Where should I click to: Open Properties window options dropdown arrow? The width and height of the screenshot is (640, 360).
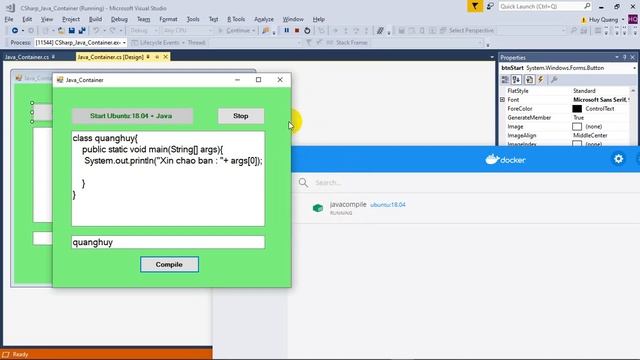pos(617,58)
